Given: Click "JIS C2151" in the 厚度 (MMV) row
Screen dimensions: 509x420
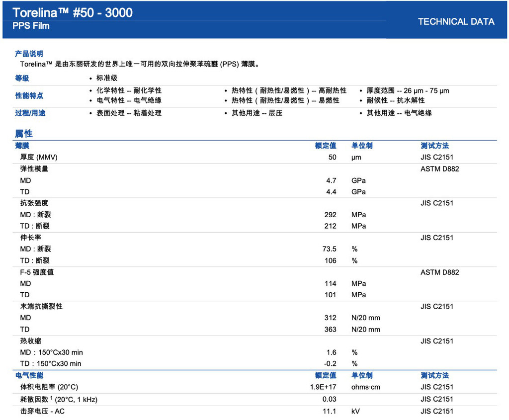Looking at the screenshot, I should tap(437, 157).
